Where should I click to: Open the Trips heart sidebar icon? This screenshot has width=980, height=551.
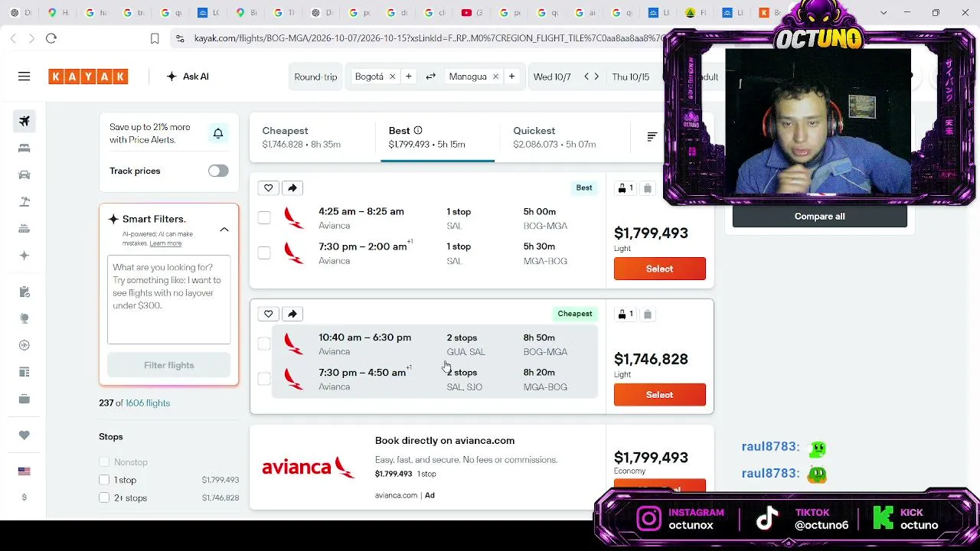coord(24,435)
